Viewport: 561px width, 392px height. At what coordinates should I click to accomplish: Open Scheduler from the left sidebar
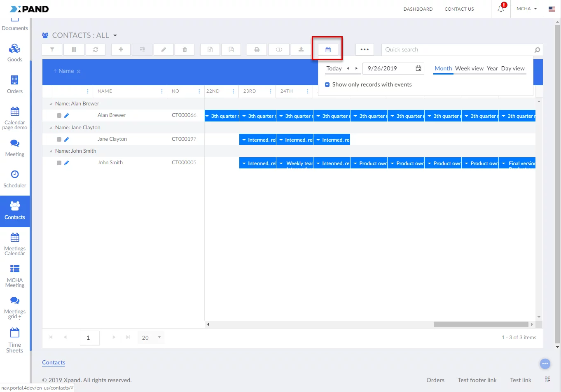point(15,179)
